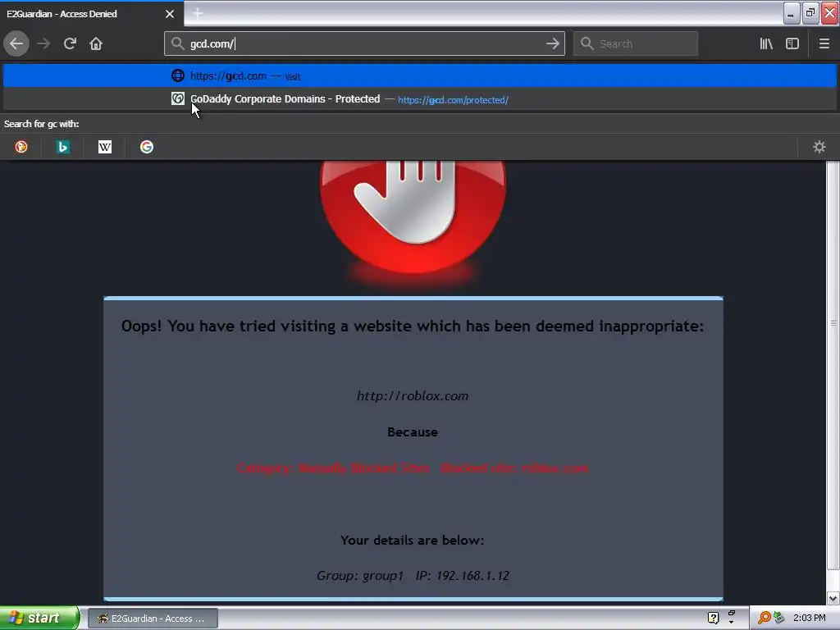Search with the DuckDuckGo engine icon

[21, 147]
